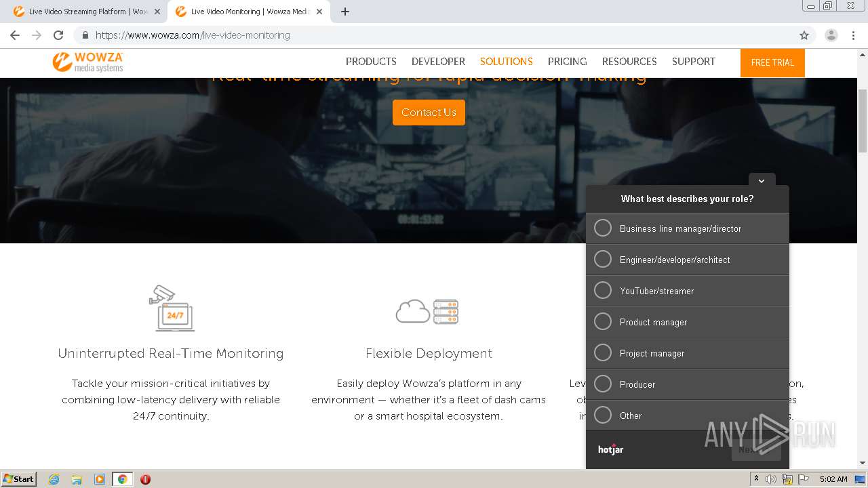Close the Live Video Streaming Platform tab
The image size is (868, 488).
tap(157, 12)
